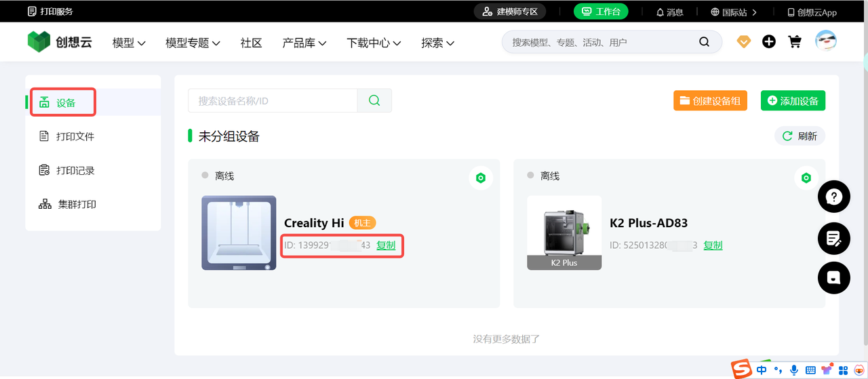
Task: Click the 建模师专区 button
Action: coord(509,12)
